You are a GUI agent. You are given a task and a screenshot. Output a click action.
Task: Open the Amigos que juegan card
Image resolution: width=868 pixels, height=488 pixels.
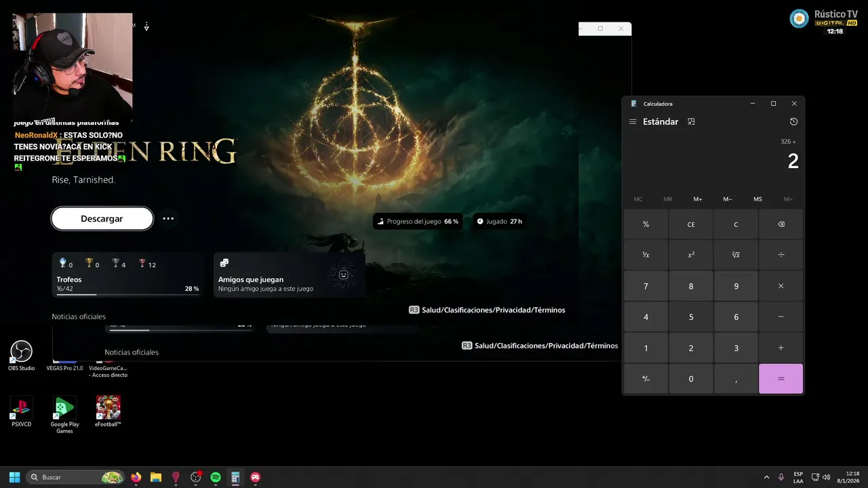[290, 275]
